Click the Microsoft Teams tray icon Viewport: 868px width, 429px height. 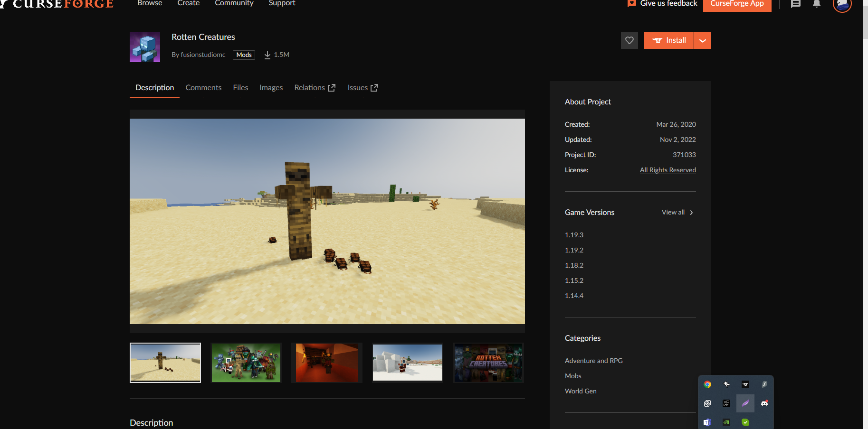tap(707, 422)
